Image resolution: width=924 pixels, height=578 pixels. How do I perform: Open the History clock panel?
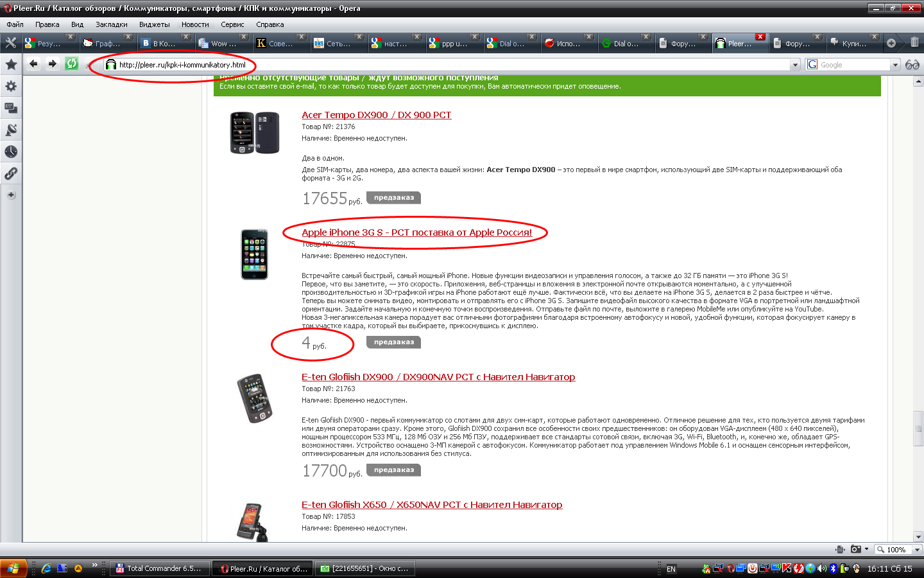pyautogui.click(x=11, y=152)
